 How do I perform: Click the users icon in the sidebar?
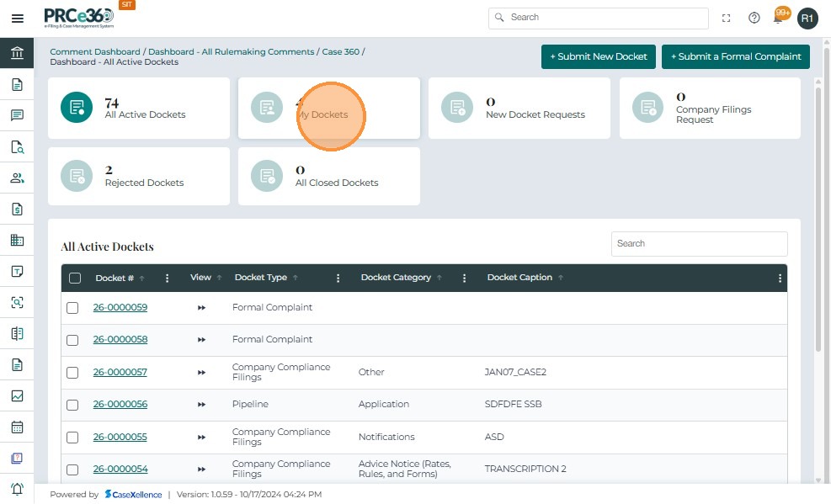pos(17,178)
